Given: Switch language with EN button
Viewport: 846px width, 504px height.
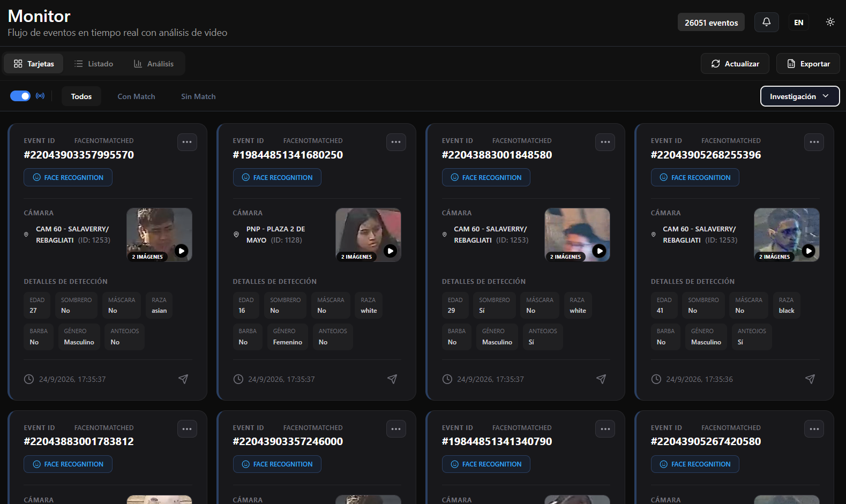Looking at the screenshot, I should coord(798,22).
